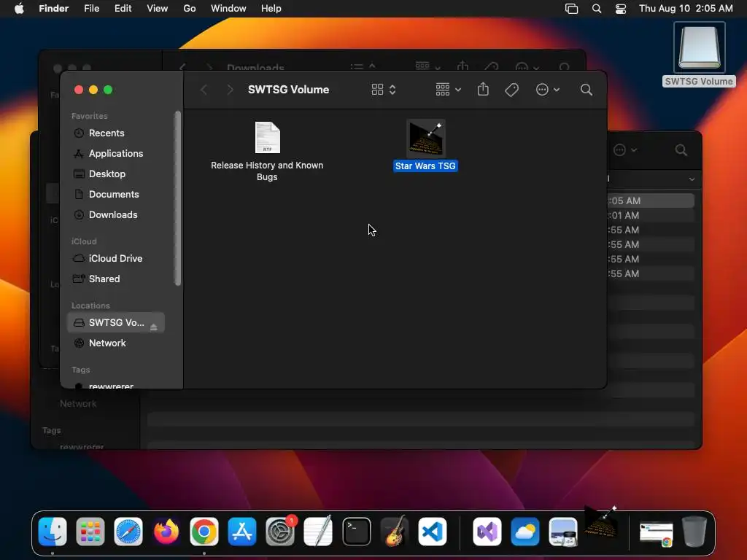Expand the column header chevron in back window
The height and width of the screenshot is (560, 747).
click(692, 179)
